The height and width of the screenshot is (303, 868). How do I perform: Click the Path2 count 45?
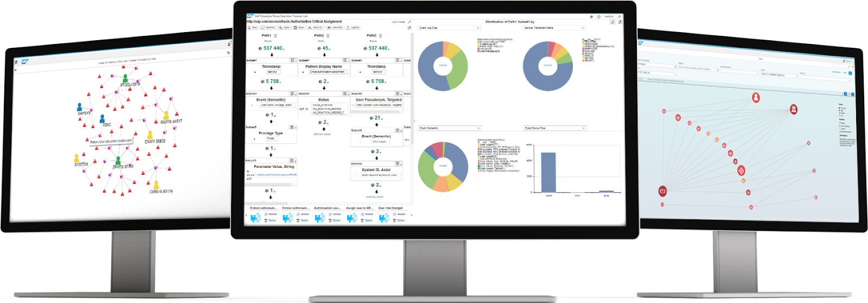pos(326,48)
